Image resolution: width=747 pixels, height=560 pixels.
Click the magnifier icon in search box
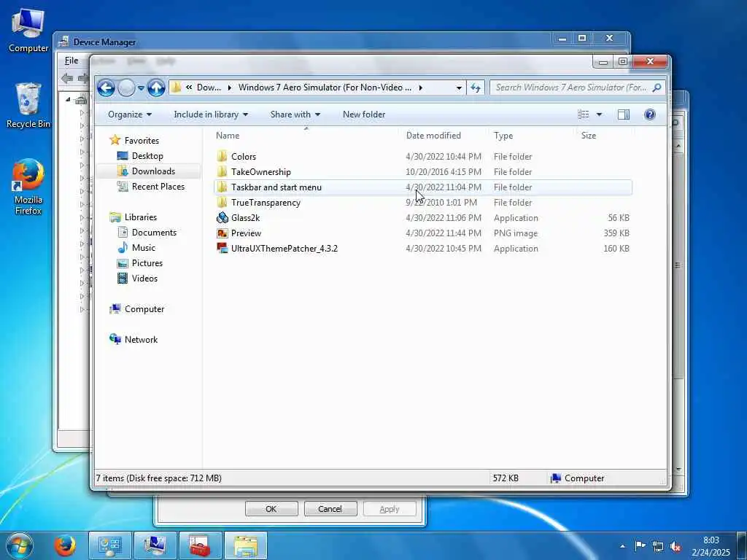pyautogui.click(x=657, y=87)
